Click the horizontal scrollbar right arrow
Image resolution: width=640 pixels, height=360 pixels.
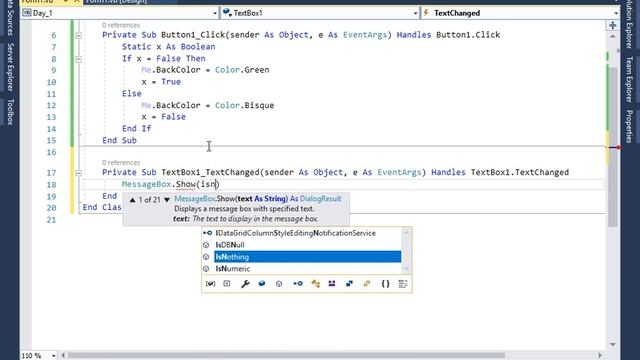(x=600, y=356)
